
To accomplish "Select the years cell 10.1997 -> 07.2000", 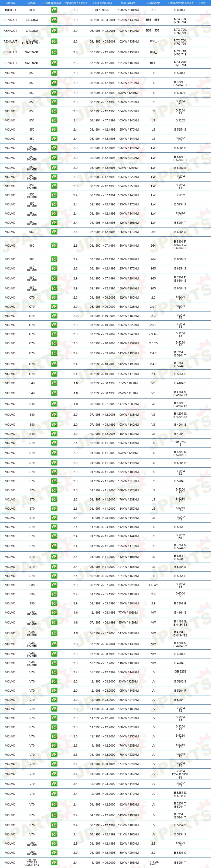I will pos(102,663).
